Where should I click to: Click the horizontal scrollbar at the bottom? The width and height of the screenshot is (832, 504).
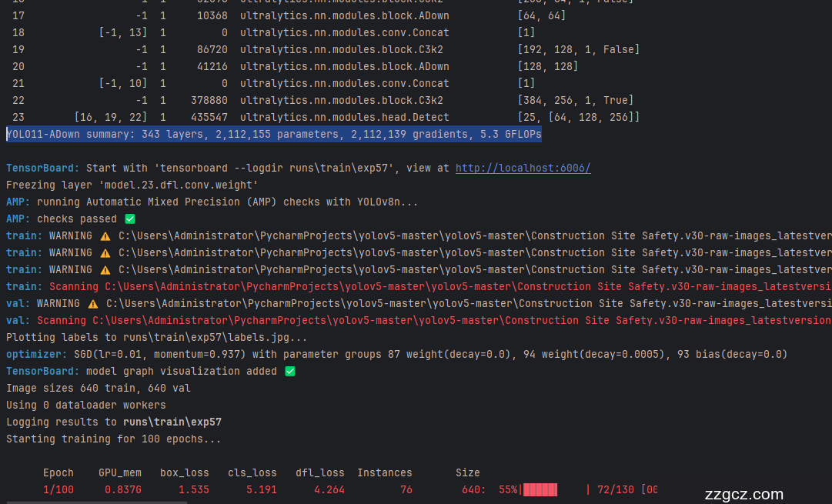[x=96, y=502]
